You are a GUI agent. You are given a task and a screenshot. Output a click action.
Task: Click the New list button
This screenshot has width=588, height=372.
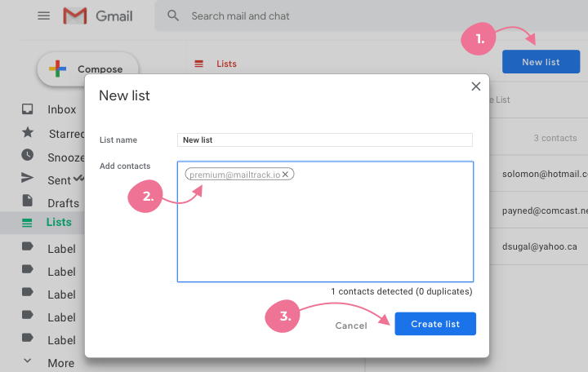tap(541, 62)
